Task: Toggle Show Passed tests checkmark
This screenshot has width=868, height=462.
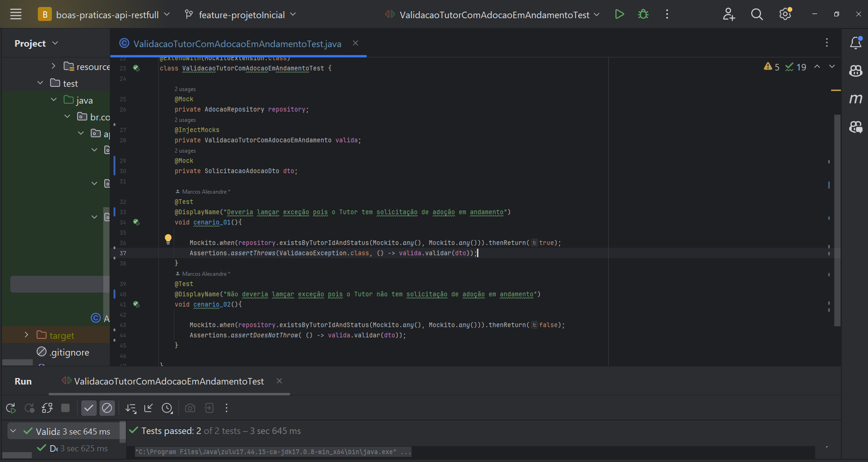Action: [x=89, y=408]
